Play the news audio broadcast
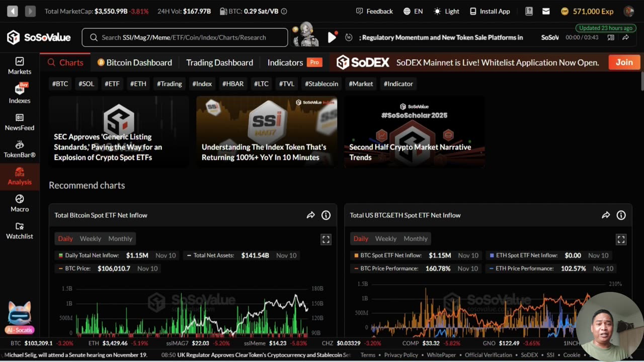 (332, 37)
